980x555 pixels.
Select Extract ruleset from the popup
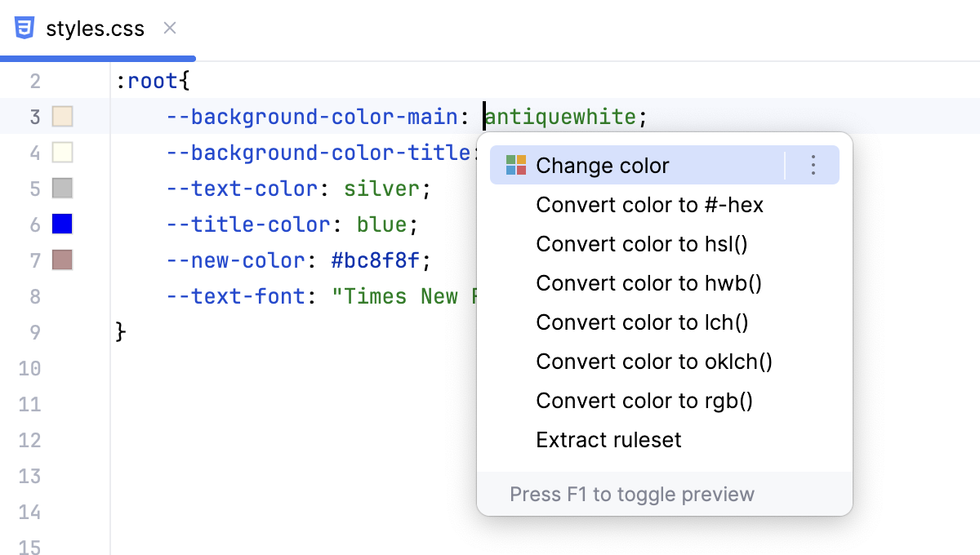point(608,440)
